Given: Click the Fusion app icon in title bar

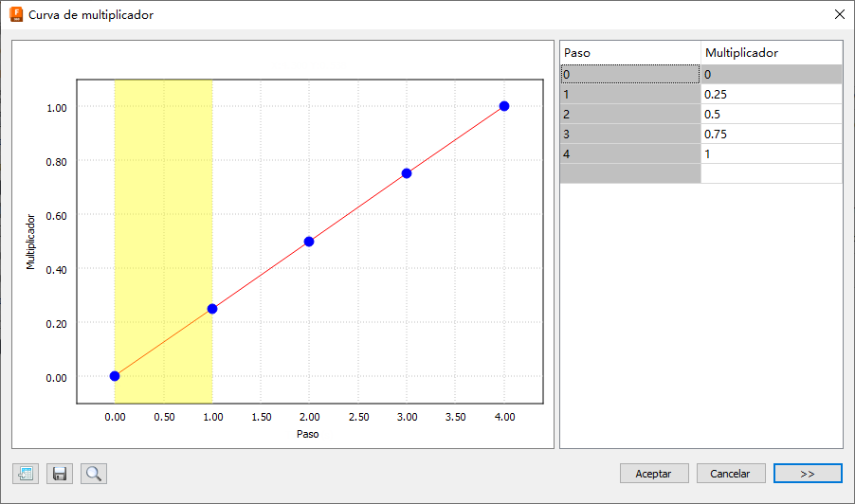Looking at the screenshot, I should [x=16, y=15].
